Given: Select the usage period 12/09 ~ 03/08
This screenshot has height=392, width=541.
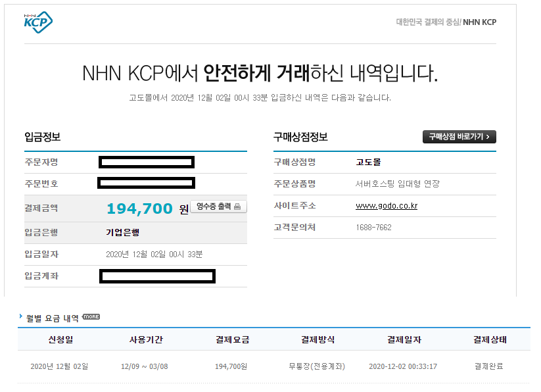Looking at the screenshot, I should tap(144, 366).
